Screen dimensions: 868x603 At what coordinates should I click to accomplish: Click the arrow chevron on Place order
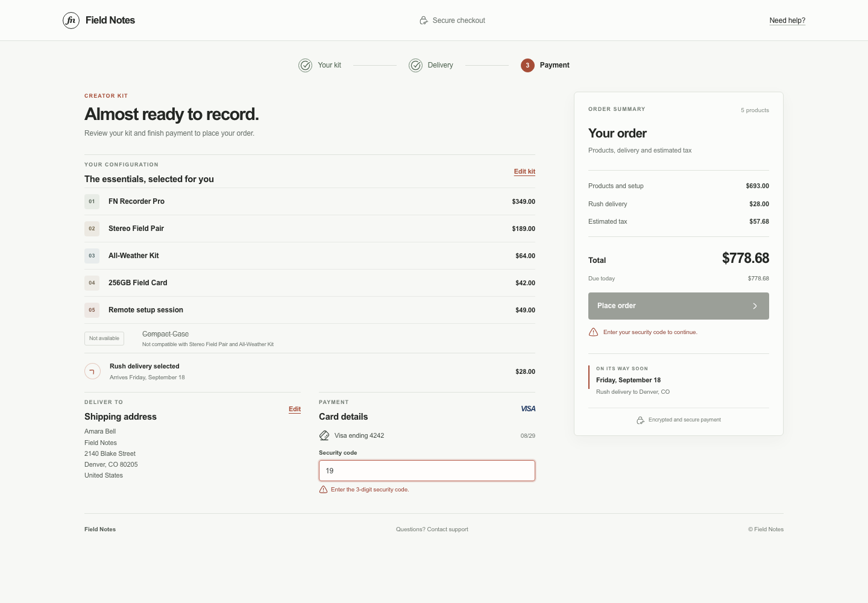pyautogui.click(x=755, y=306)
